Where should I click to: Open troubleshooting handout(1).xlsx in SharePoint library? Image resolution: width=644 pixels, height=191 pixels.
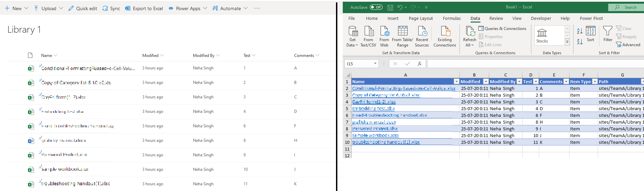pos(76,184)
